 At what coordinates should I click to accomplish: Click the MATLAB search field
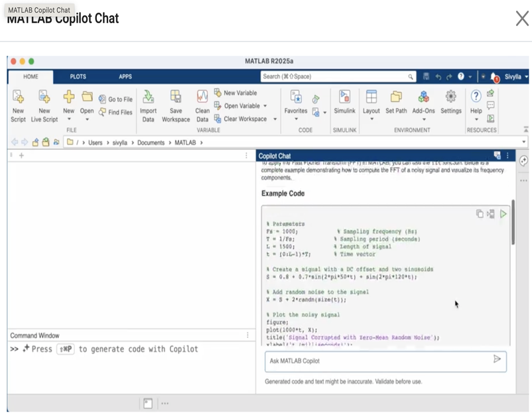pos(338,77)
